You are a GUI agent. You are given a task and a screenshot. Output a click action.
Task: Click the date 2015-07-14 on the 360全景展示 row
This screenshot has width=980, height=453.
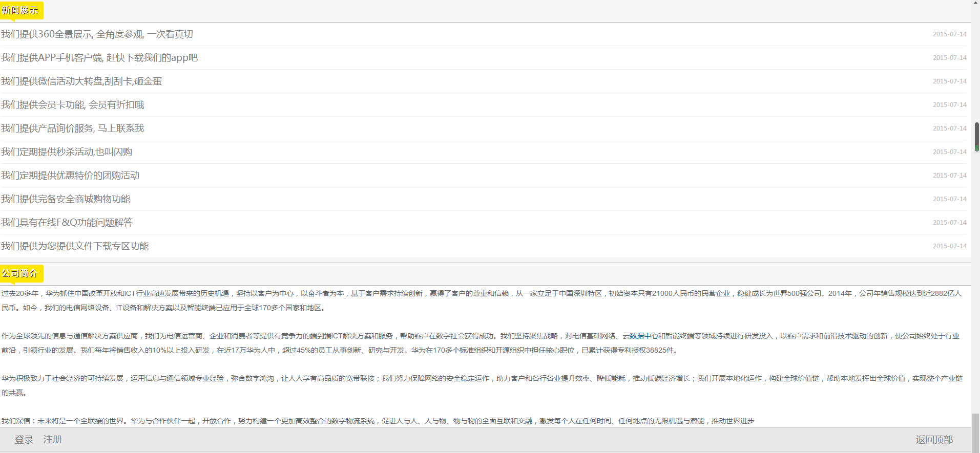[949, 34]
